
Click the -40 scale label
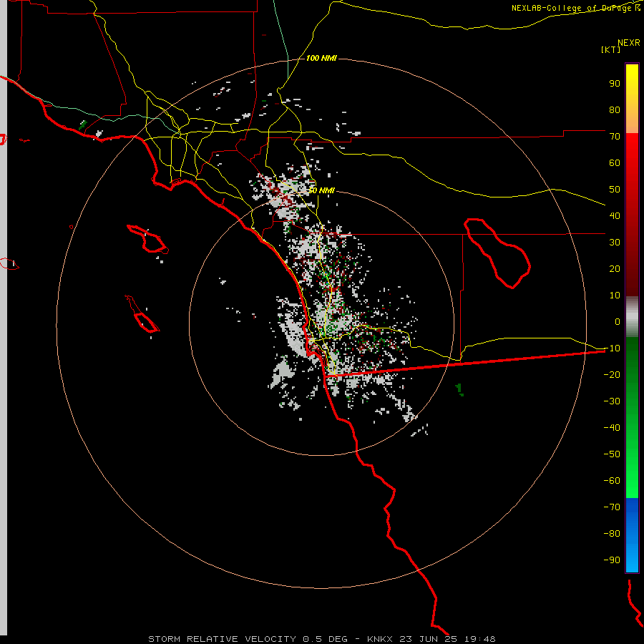tap(612, 428)
